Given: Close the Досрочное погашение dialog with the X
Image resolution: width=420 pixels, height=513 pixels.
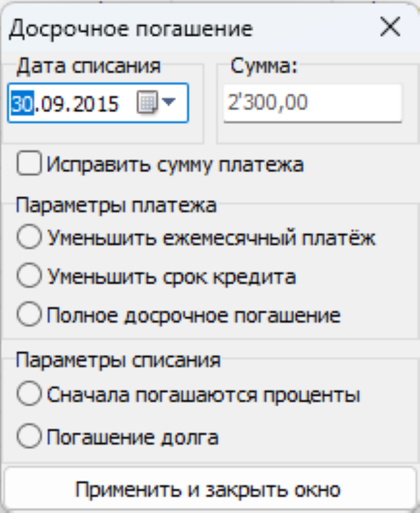Looking at the screenshot, I should pyautogui.click(x=390, y=27).
